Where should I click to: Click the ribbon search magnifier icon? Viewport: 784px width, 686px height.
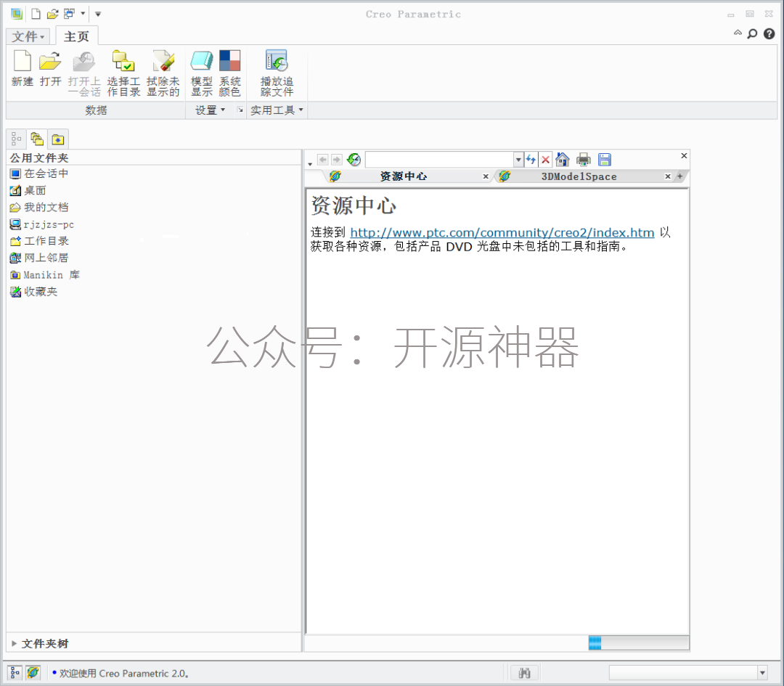753,33
